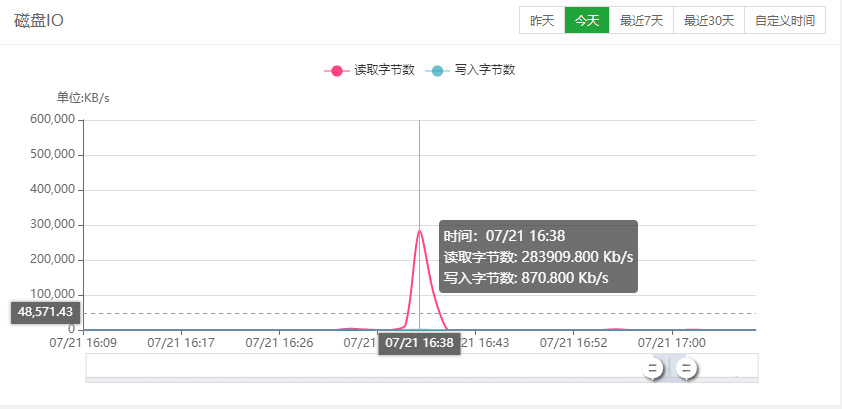
Task: Click the 500,000 y-axis label
Action: (53, 155)
